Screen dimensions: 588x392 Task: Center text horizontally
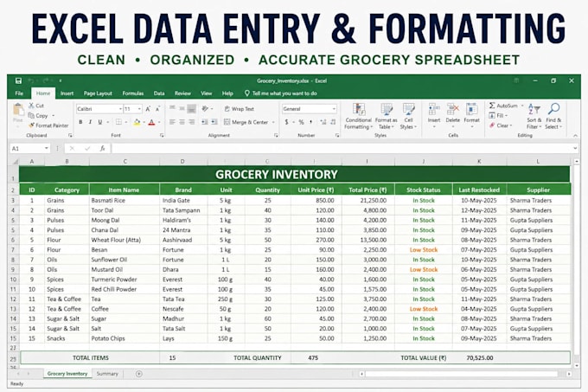coord(182,122)
